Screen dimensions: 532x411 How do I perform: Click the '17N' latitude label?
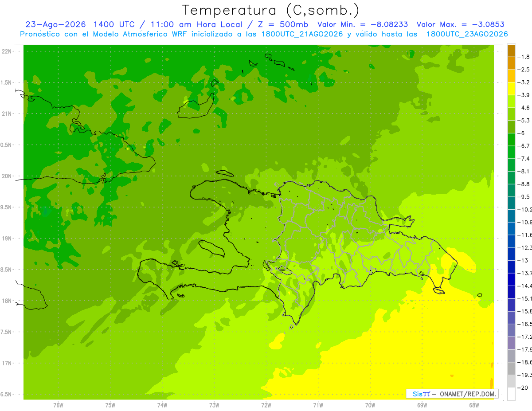tap(7, 363)
